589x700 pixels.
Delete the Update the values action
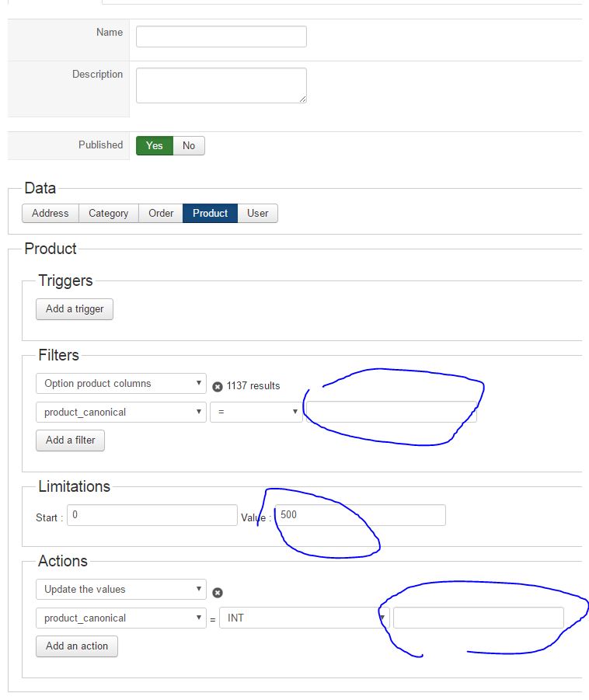(218, 592)
